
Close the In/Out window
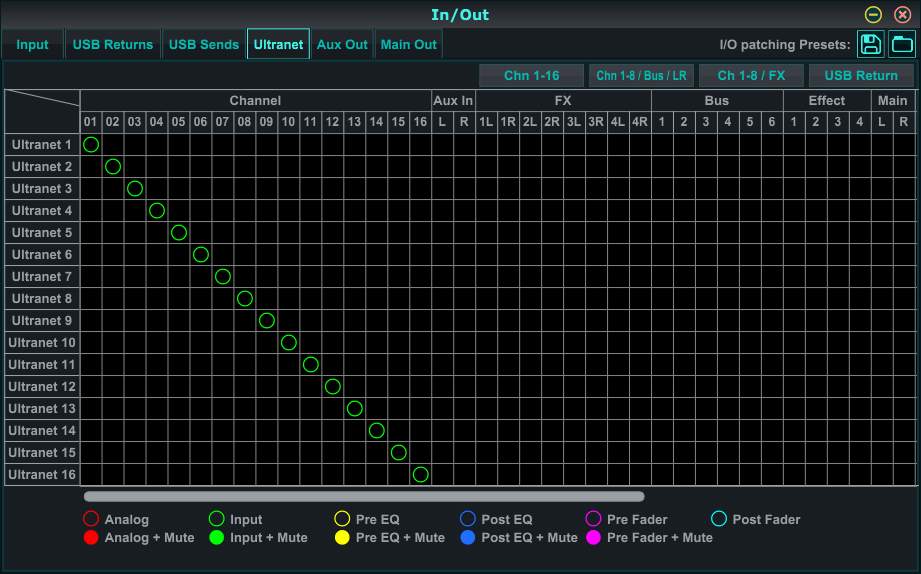[x=902, y=14]
